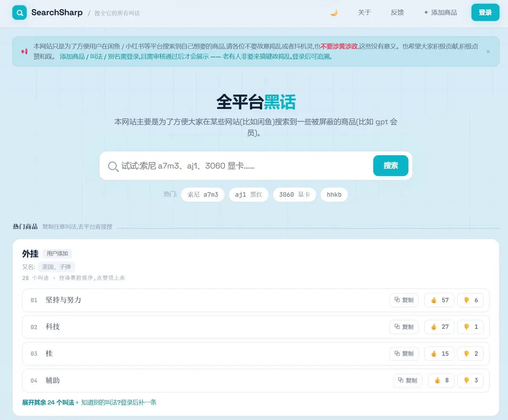
Task: Click the 外挂 product title
Action: [x=30, y=254]
